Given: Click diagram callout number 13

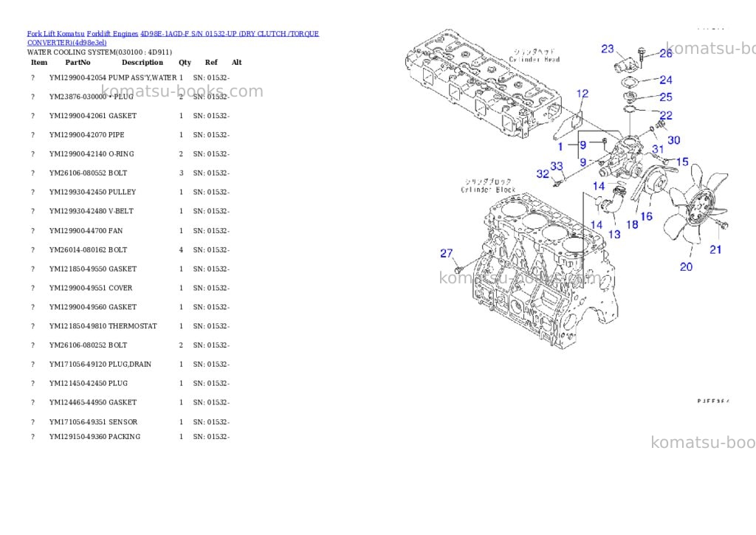Looking at the screenshot, I should click(614, 234).
